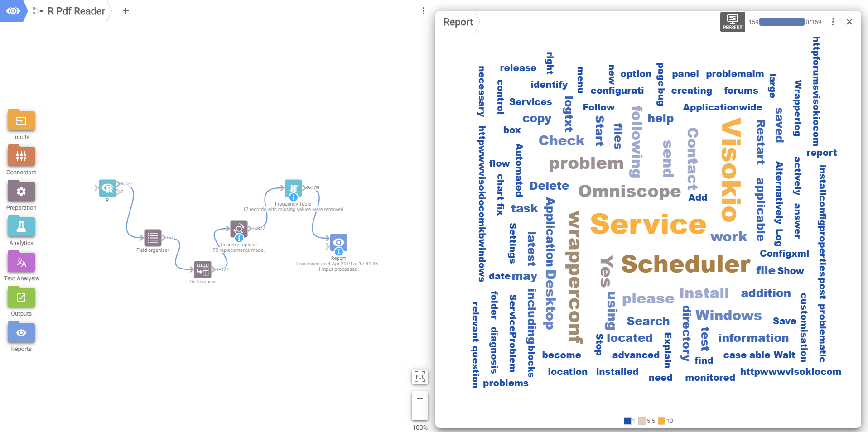Viewport: 868px width, 432px height.
Task: Click the R block output connector
Action: [x=119, y=183]
